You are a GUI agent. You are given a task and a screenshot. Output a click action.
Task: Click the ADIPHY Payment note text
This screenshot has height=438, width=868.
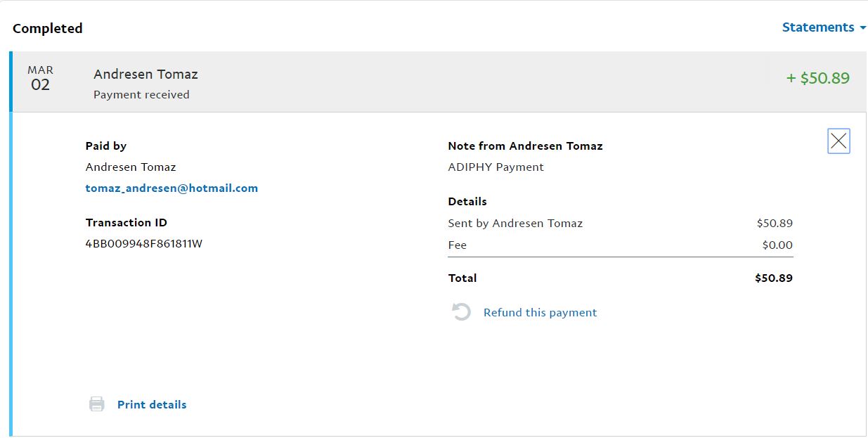[495, 167]
